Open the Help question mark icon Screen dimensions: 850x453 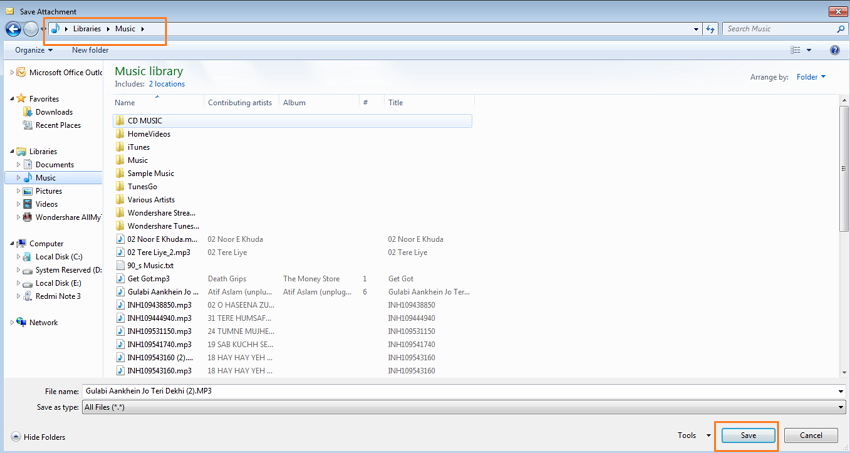[x=836, y=50]
